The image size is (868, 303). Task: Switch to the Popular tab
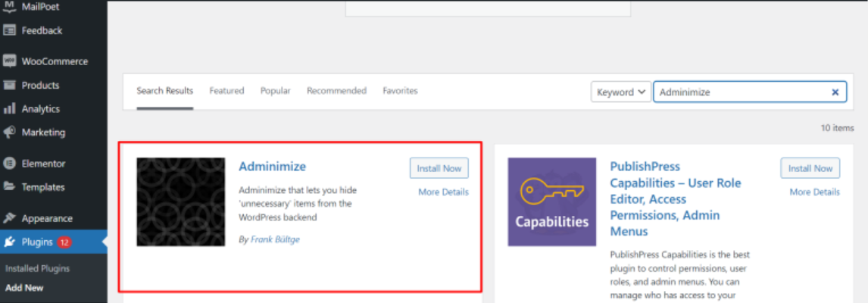tap(276, 91)
